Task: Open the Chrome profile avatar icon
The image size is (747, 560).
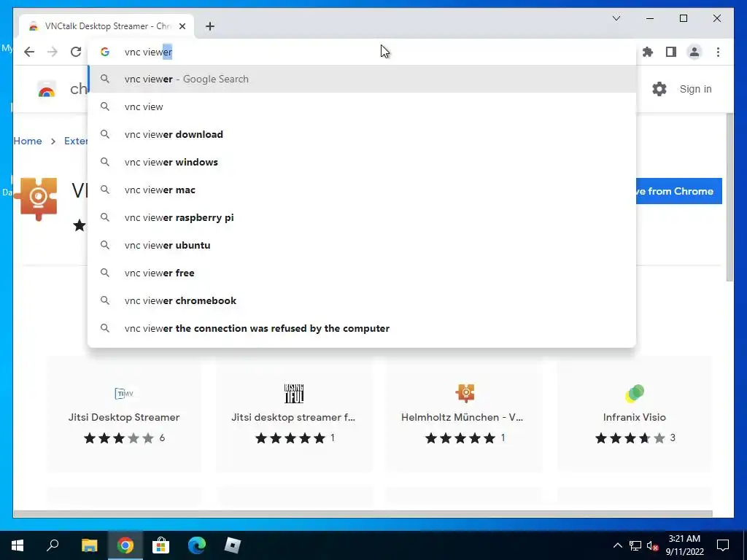Action: [x=694, y=52]
